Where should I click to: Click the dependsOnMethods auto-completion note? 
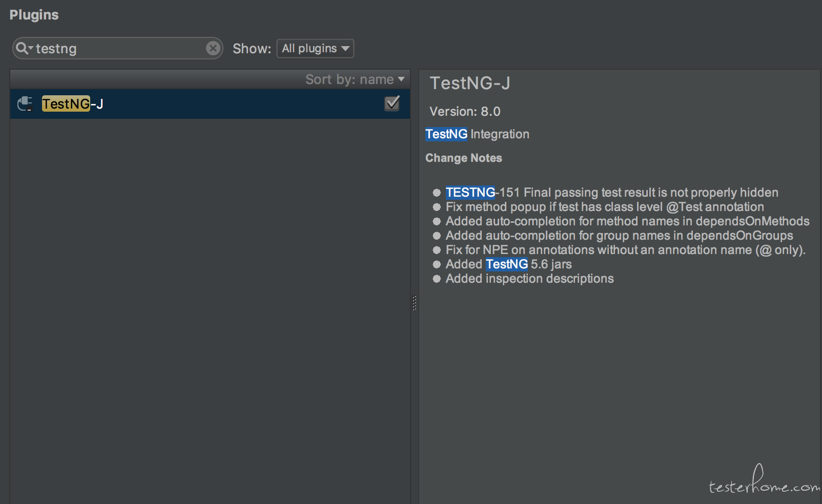point(627,221)
